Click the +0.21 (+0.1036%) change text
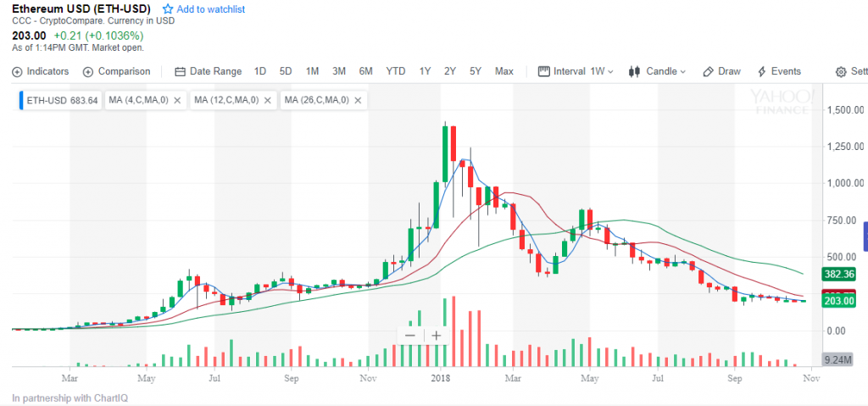This screenshot has width=868, height=406. coord(98,36)
